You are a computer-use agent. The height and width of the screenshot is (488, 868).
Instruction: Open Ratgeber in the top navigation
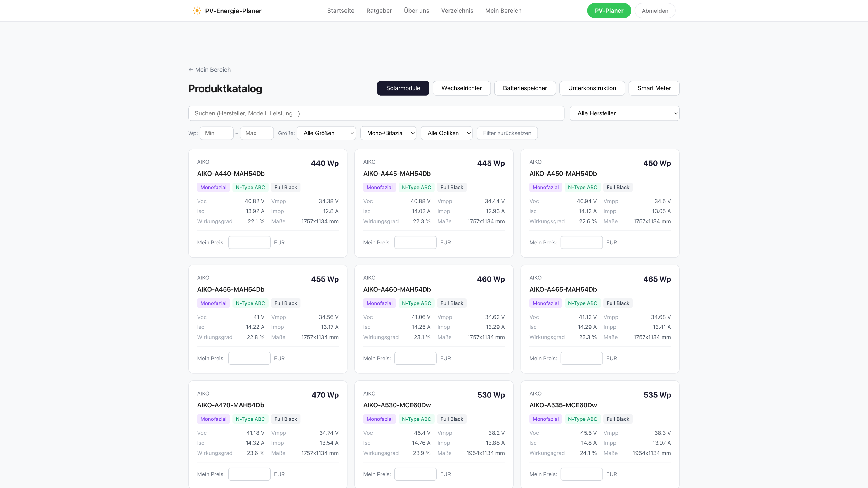tap(379, 11)
